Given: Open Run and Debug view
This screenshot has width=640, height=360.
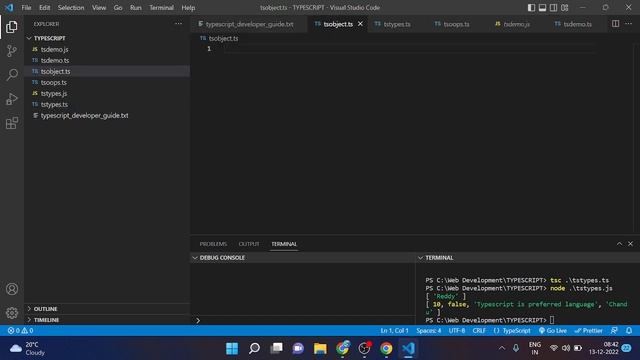Looking at the screenshot, I should tap(12, 99).
